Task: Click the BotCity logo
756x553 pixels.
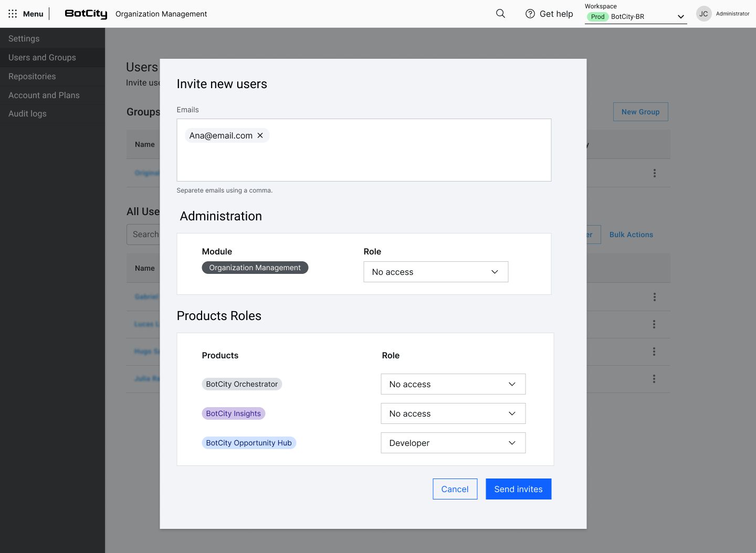Action: tap(86, 14)
